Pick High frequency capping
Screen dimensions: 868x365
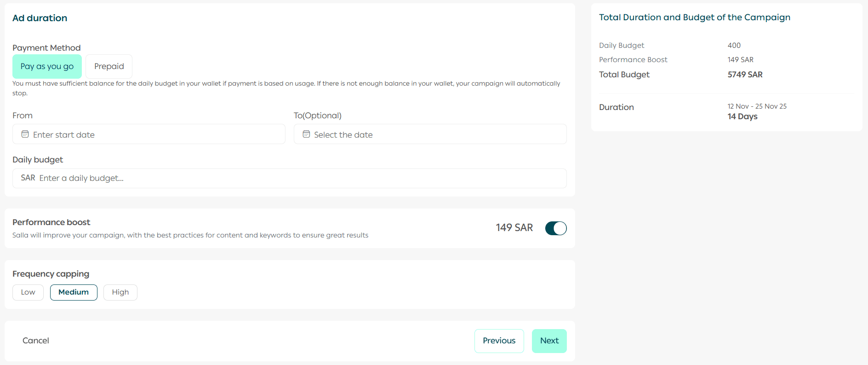tap(120, 292)
